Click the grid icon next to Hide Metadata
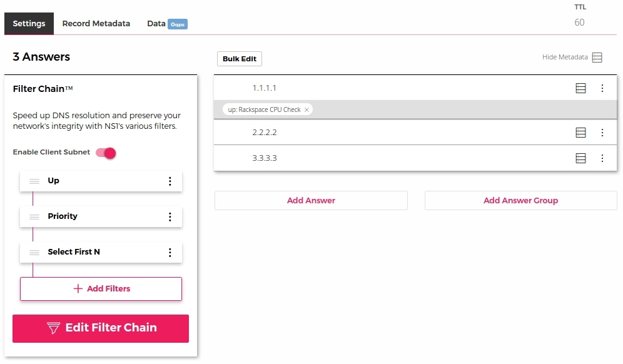Screen dimensions: 623x364 pos(597,56)
